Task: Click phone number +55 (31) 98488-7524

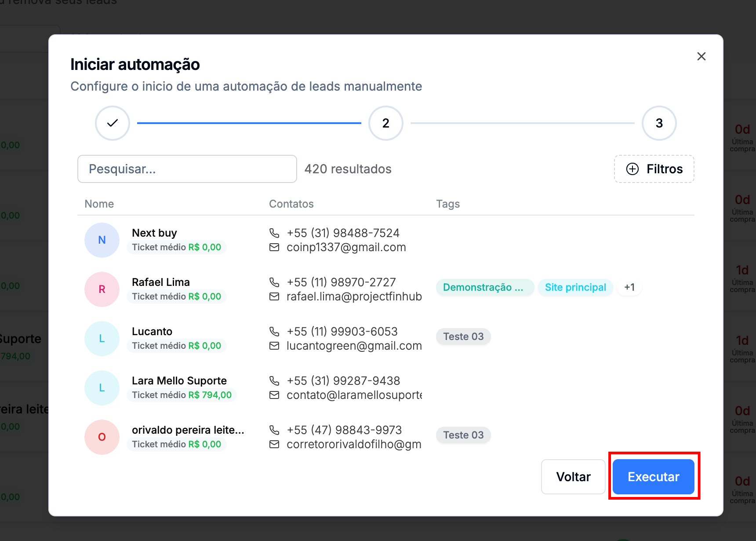Action: (343, 233)
